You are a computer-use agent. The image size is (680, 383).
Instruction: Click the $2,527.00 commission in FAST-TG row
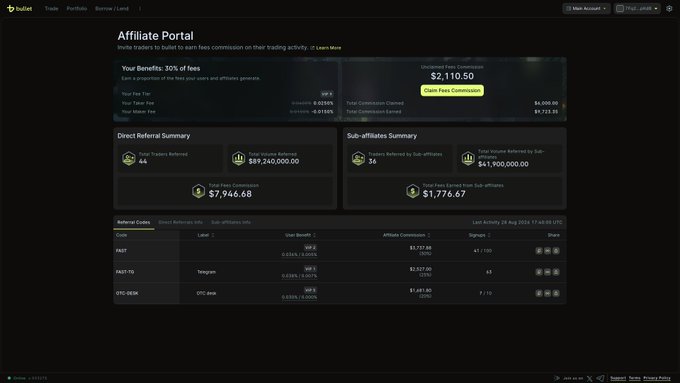pyautogui.click(x=420, y=269)
